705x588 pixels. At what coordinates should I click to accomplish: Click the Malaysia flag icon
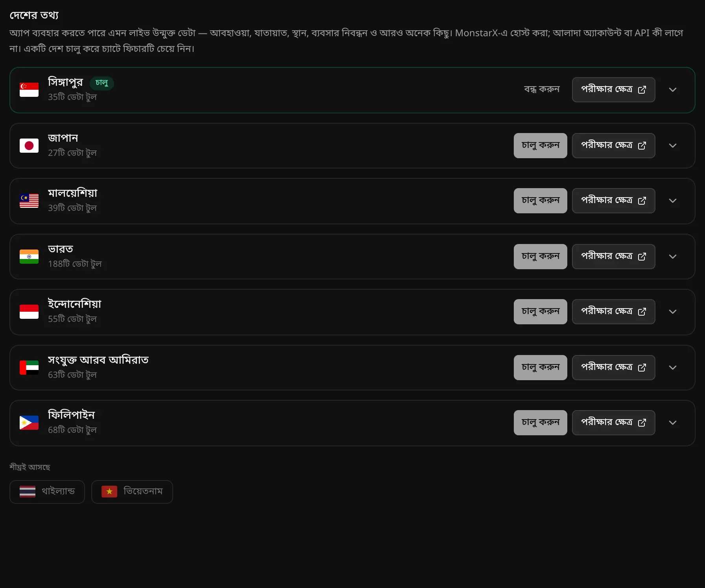tap(29, 201)
